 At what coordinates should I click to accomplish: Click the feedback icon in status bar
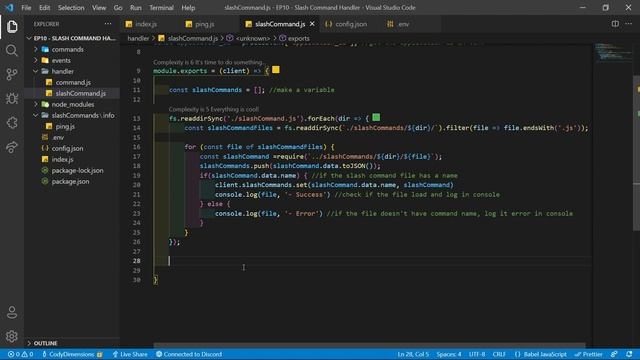(x=614, y=354)
